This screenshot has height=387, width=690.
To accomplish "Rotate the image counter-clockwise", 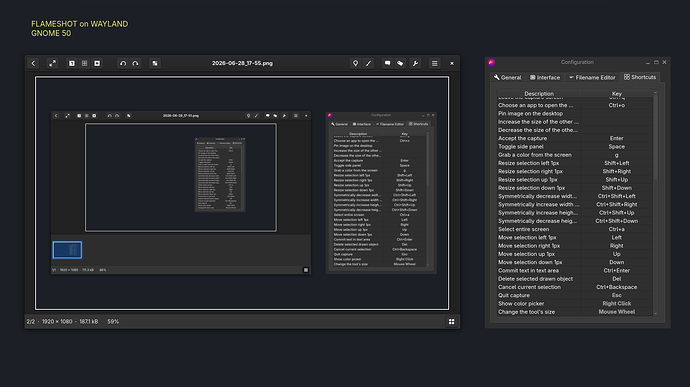I will [x=123, y=63].
